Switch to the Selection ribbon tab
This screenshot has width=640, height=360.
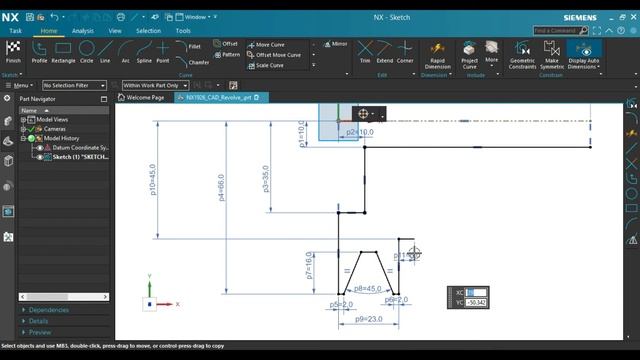148,31
